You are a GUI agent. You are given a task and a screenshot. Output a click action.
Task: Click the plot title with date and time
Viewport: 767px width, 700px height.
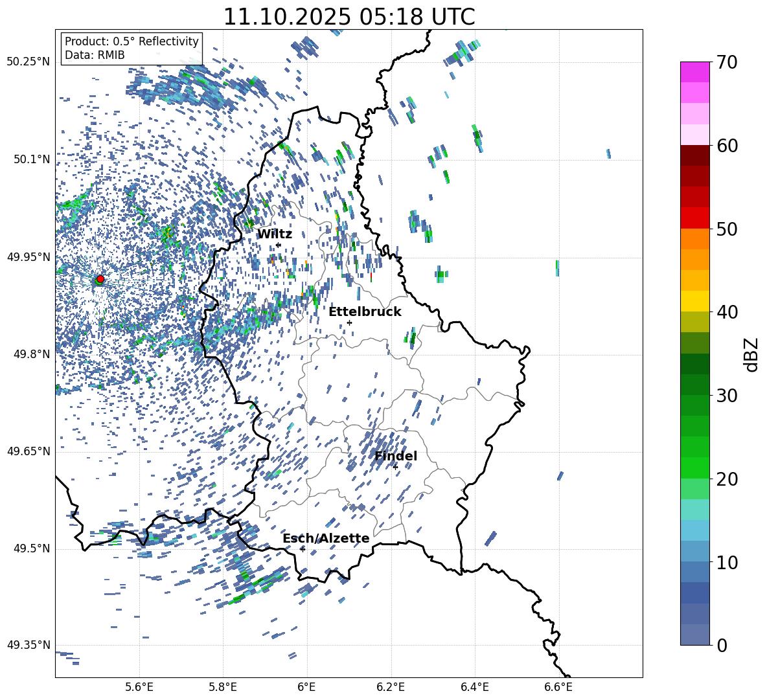click(349, 17)
